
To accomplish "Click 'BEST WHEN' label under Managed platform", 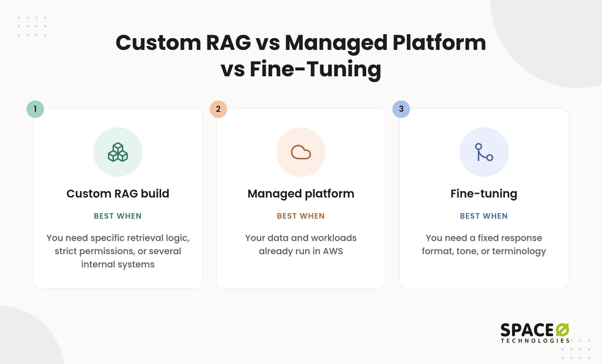I will coord(301,216).
